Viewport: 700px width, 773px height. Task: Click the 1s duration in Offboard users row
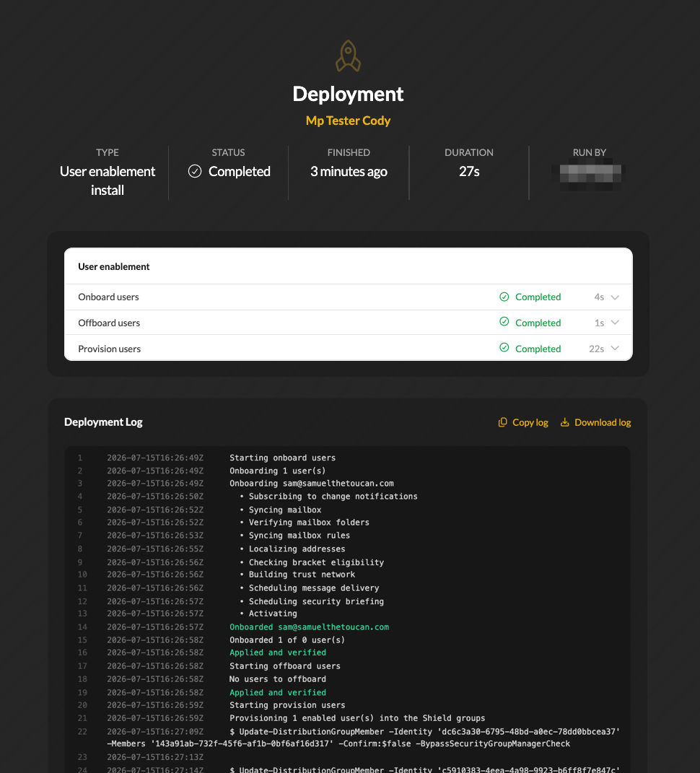tap(599, 323)
